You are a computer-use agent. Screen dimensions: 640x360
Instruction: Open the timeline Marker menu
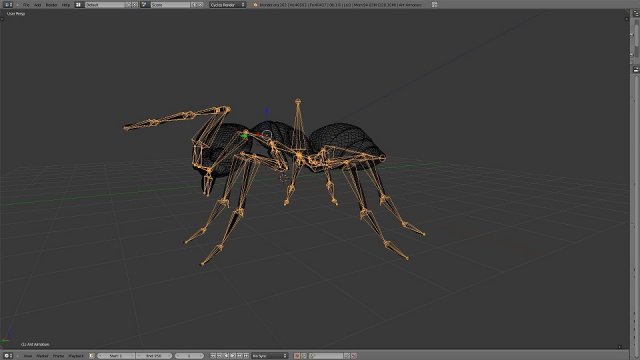[42, 356]
